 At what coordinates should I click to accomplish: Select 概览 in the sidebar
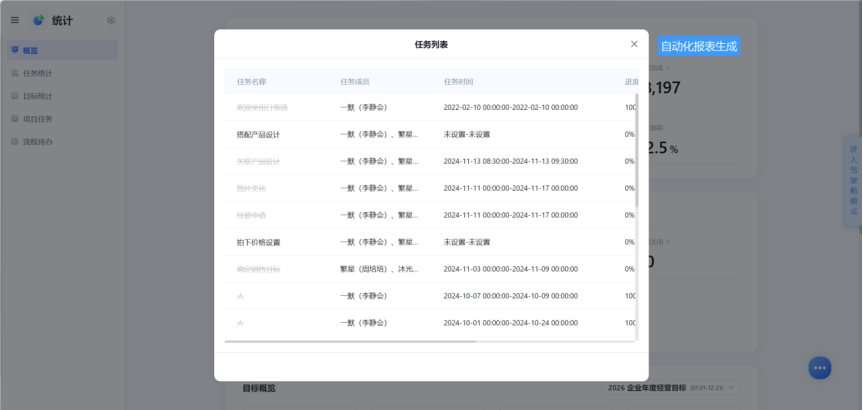(x=62, y=50)
